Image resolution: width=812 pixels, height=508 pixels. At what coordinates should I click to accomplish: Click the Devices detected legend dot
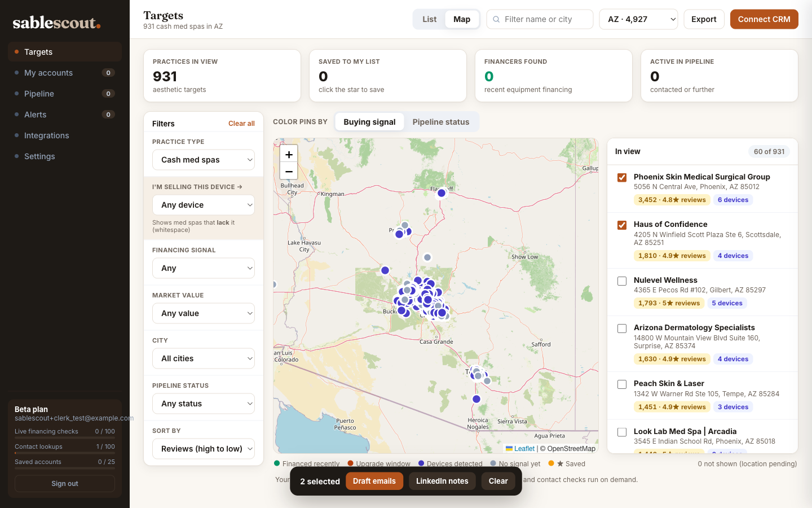click(x=421, y=463)
